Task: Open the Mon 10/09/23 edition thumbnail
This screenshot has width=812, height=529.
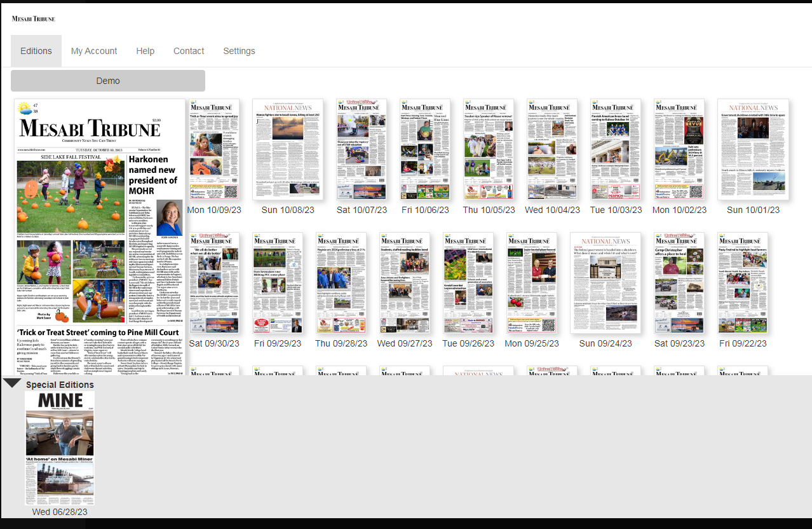Action: point(214,149)
